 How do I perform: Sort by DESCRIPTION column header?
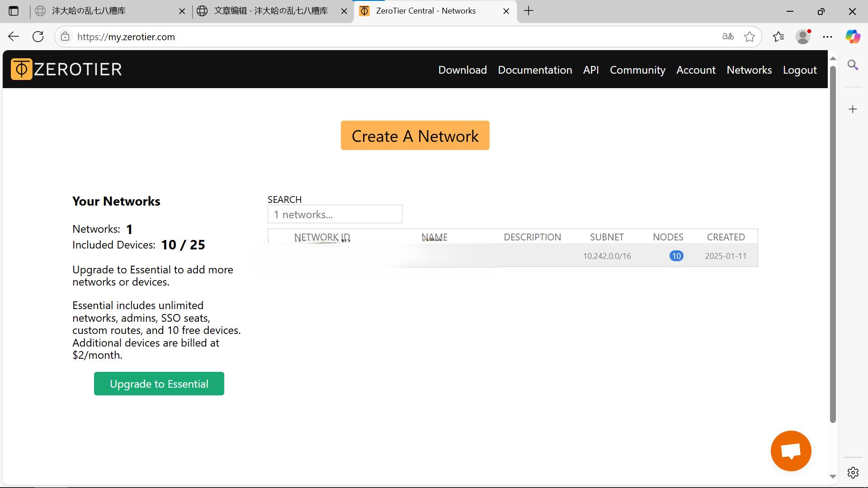click(532, 237)
